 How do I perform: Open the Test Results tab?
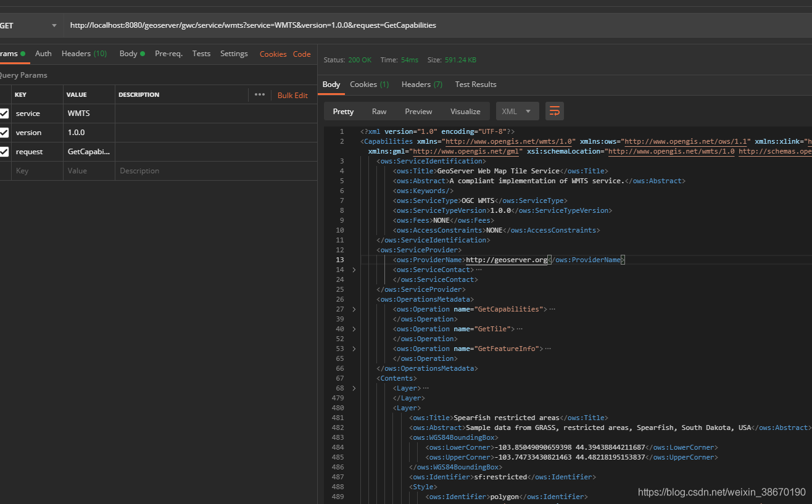(475, 85)
